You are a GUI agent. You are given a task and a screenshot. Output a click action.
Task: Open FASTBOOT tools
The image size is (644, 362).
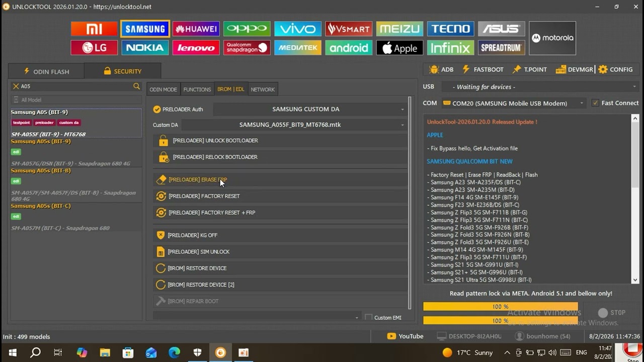(482, 69)
